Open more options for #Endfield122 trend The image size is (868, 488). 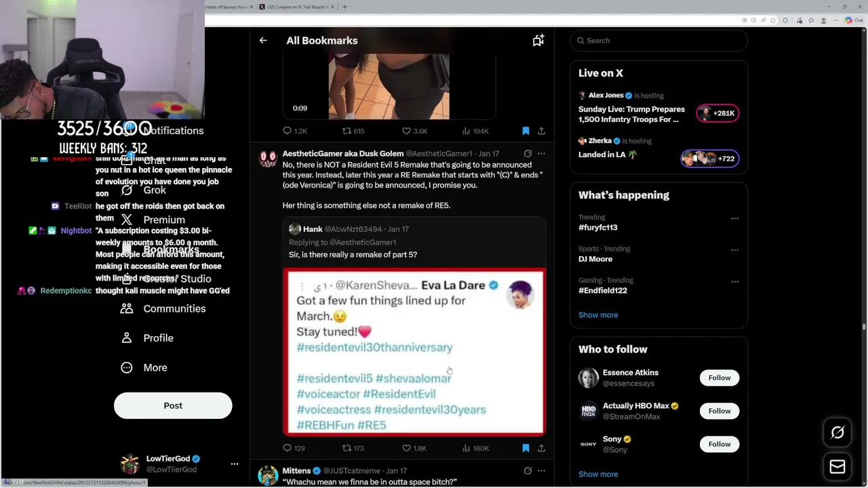point(734,281)
